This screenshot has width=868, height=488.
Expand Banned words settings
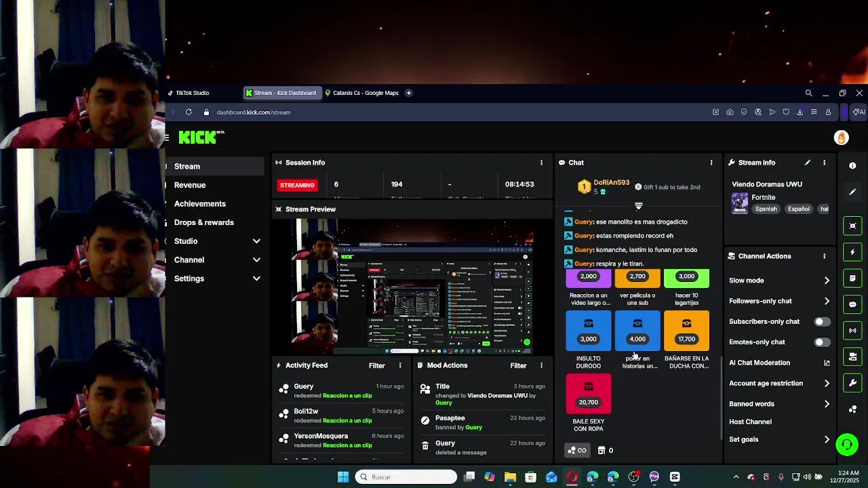[x=827, y=404]
